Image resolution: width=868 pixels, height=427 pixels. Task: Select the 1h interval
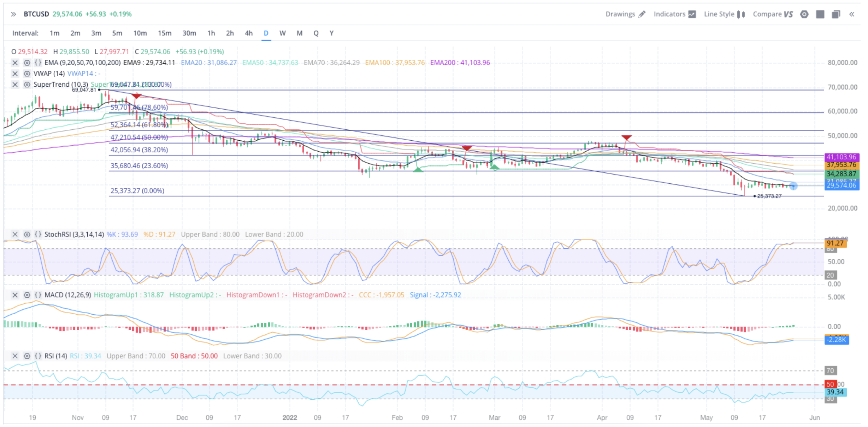[211, 33]
